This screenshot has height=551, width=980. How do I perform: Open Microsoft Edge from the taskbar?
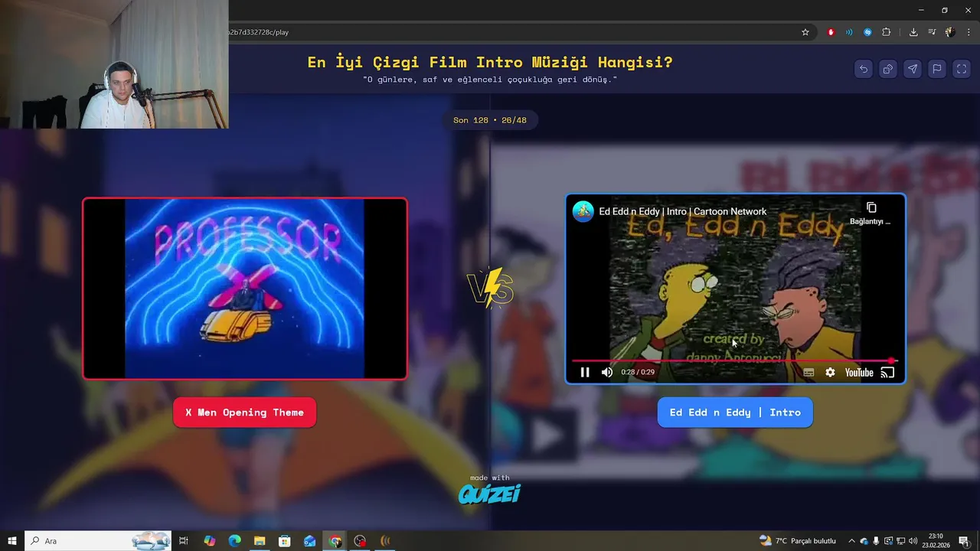click(234, 541)
